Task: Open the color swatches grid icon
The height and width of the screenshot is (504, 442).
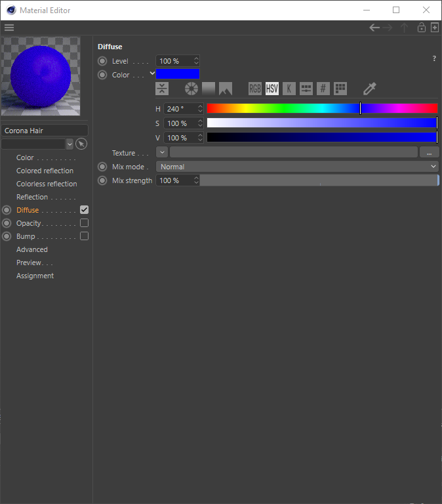Action: (340, 89)
